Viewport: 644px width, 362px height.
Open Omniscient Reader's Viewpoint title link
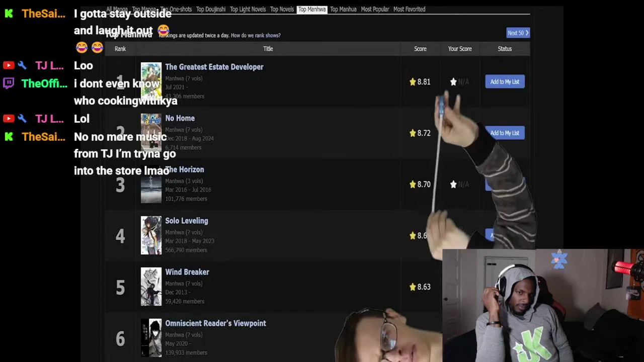[215, 323]
